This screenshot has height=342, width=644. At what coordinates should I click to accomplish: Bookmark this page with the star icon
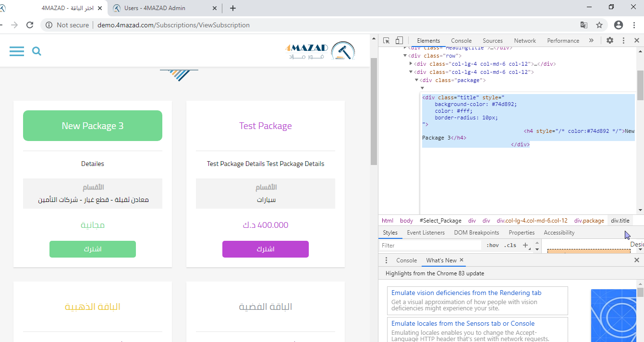click(599, 25)
